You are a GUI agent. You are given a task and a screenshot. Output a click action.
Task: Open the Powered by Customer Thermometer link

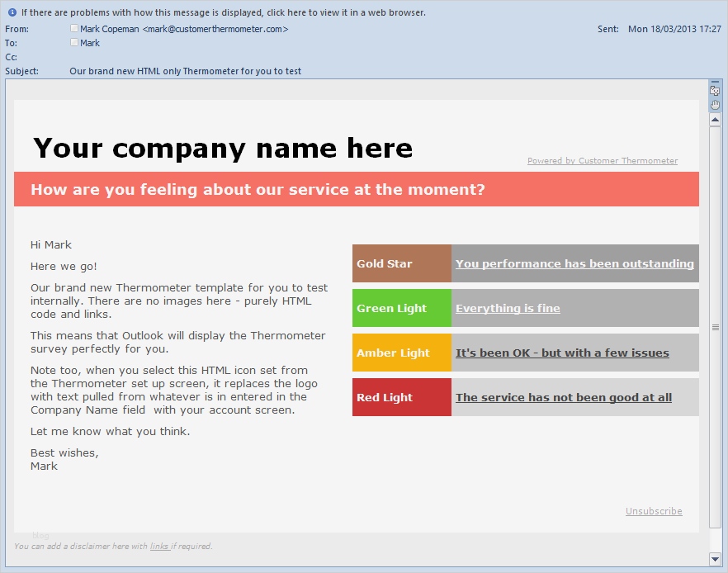coord(603,161)
